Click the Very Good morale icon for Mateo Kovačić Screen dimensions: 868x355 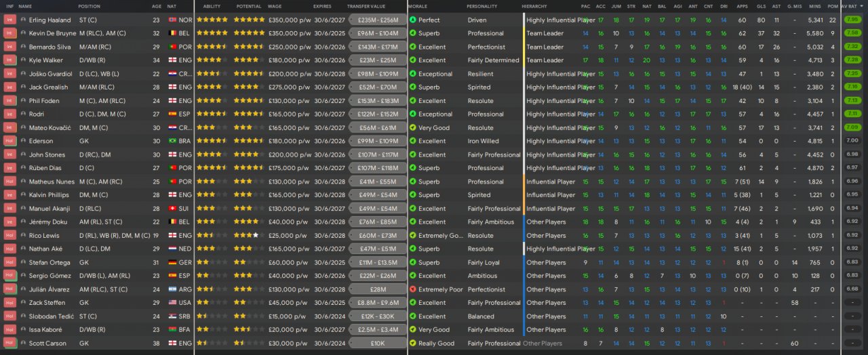point(413,127)
